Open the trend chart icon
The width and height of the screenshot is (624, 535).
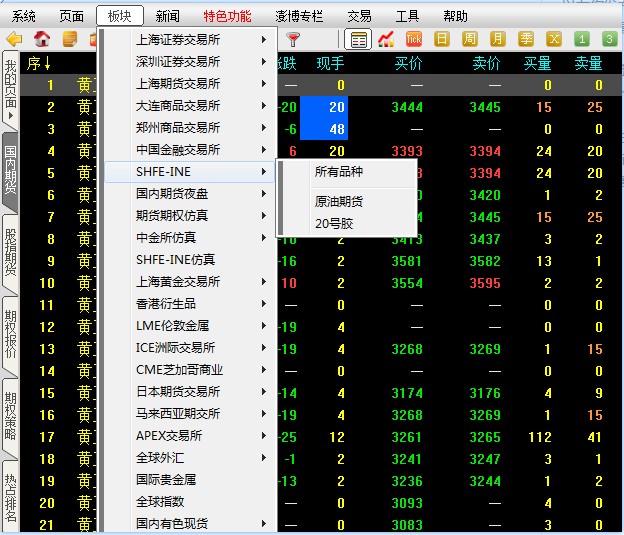tap(386, 39)
